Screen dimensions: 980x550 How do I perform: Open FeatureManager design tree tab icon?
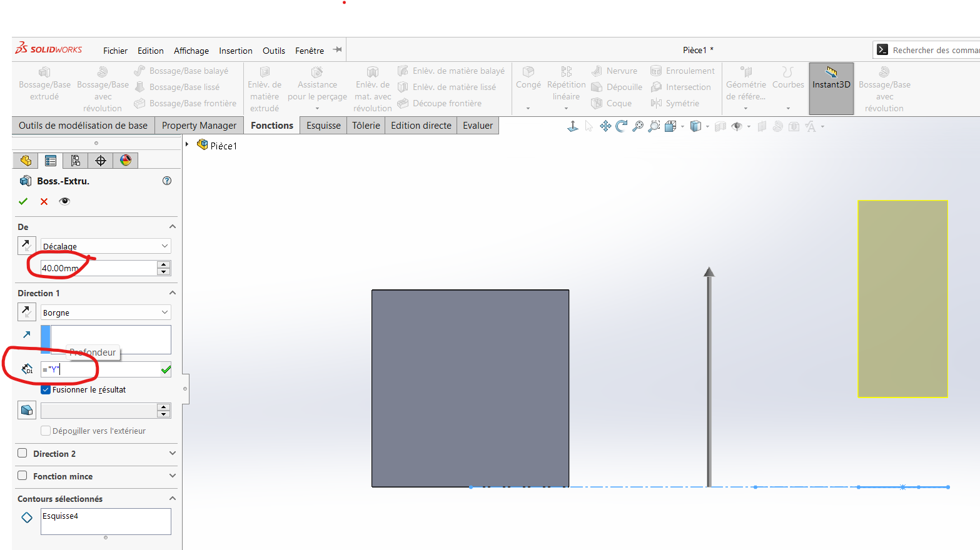click(26, 161)
